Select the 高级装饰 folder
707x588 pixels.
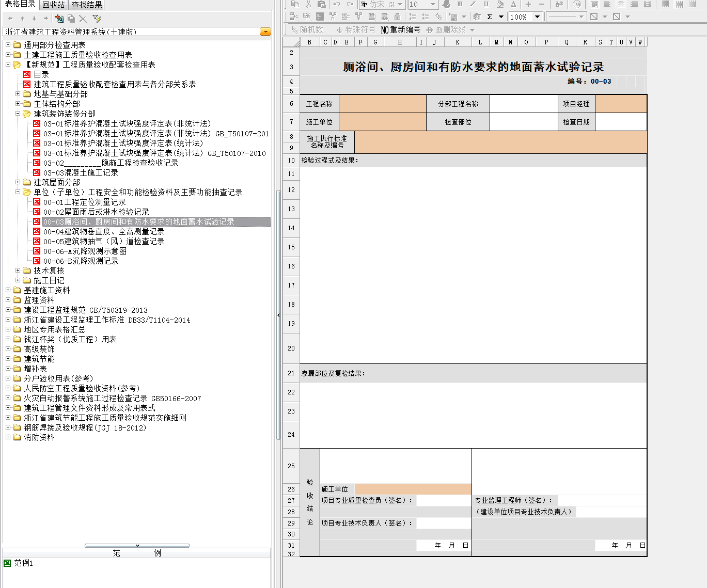(39, 349)
